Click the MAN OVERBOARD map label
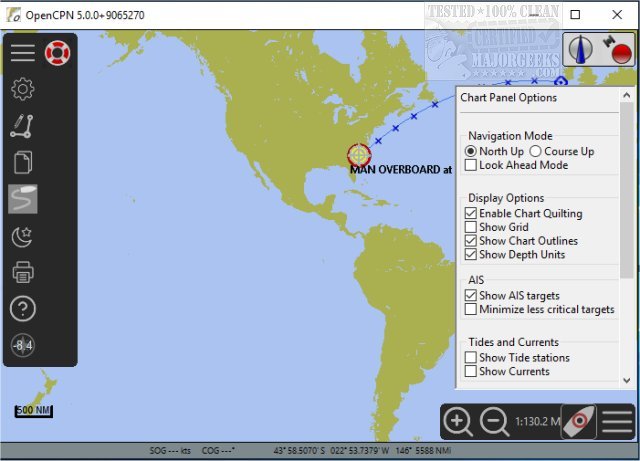Image resolution: width=640 pixels, height=461 pixels. [x=401, y=169]
